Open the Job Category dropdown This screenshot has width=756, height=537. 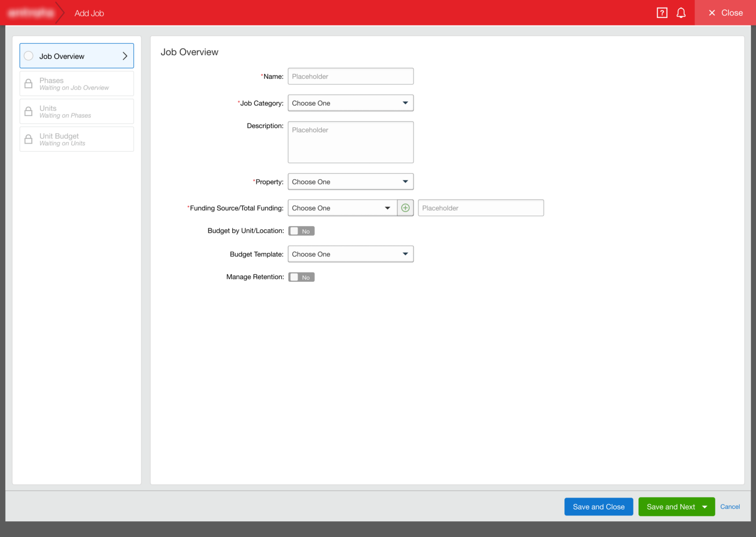pos(350,103)
